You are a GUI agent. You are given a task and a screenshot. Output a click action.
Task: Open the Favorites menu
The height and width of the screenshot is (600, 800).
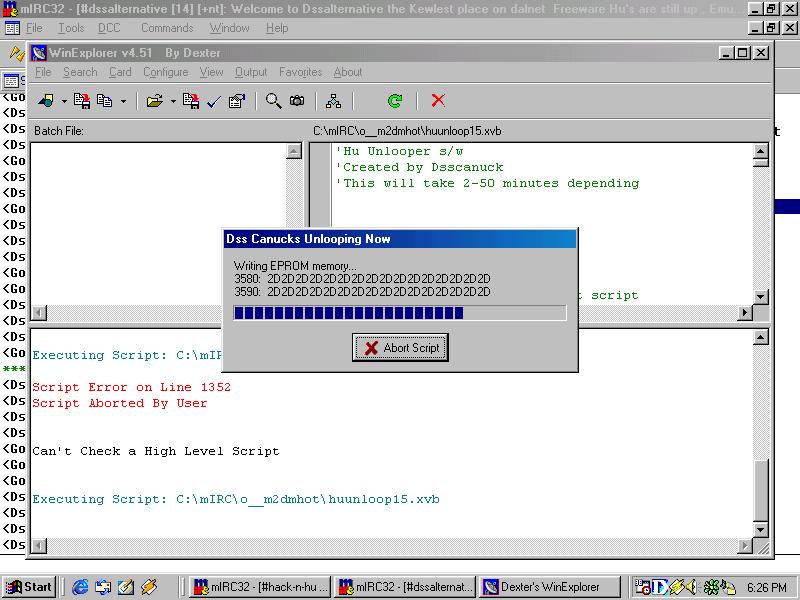pyautogui.click(x=301, y=72)
